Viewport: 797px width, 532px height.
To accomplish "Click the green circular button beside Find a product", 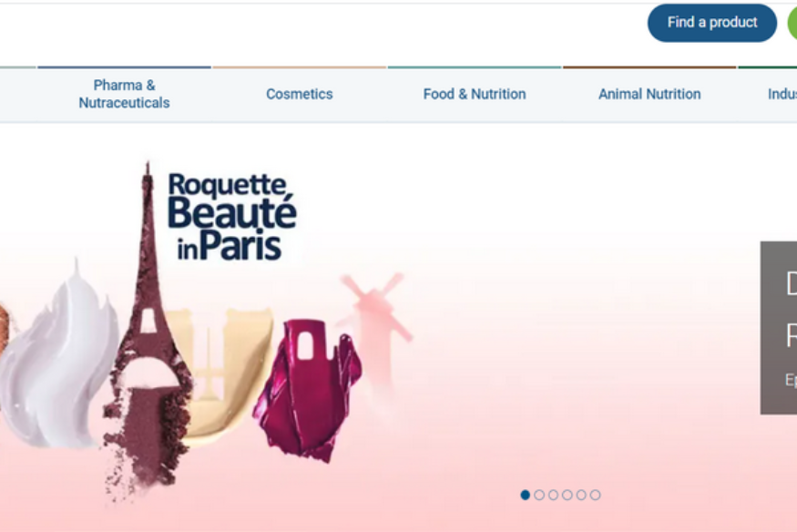I will (x=792, y=24).
